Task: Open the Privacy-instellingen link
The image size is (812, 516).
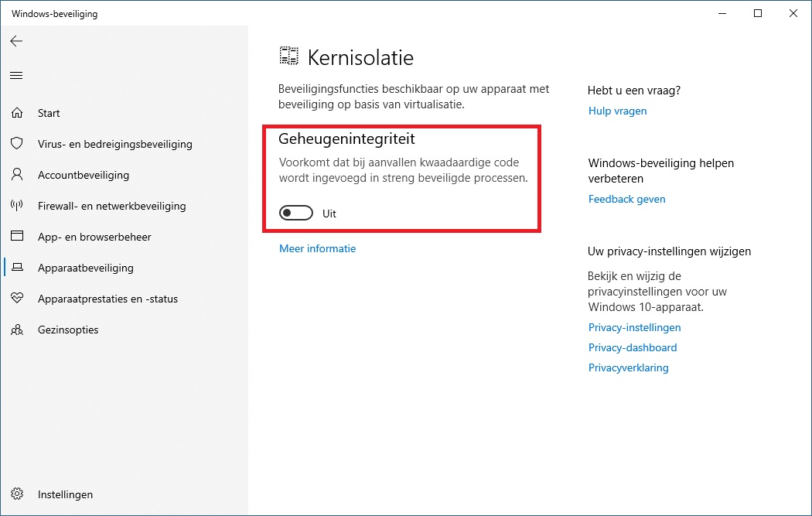Action: (x=634, y=327)
